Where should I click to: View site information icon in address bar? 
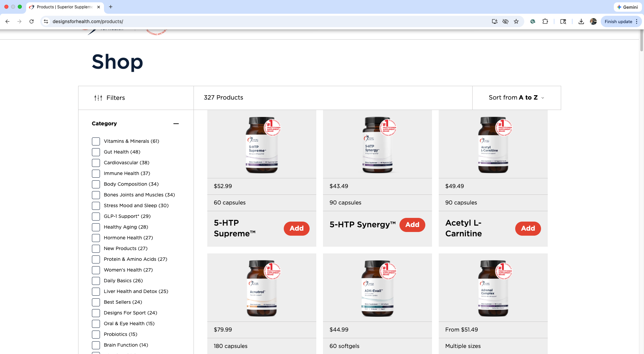(46, 21)
